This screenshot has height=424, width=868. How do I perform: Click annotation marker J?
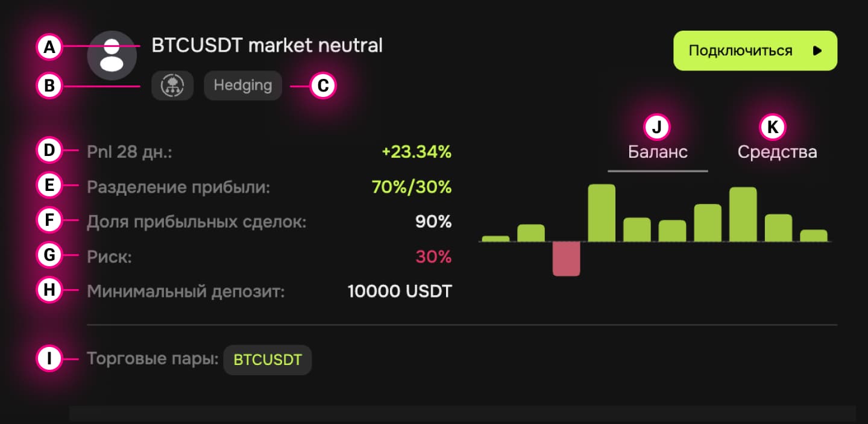(657, 126)
